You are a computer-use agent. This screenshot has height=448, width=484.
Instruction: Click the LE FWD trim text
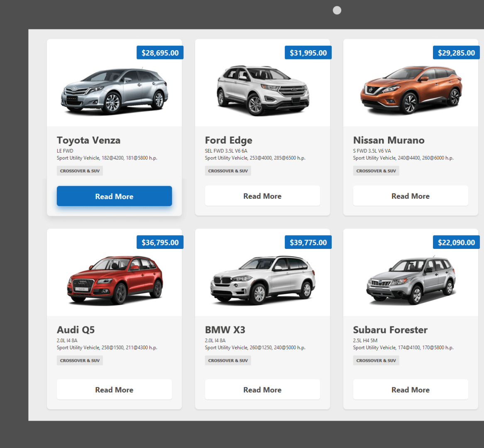click(65, 151)
